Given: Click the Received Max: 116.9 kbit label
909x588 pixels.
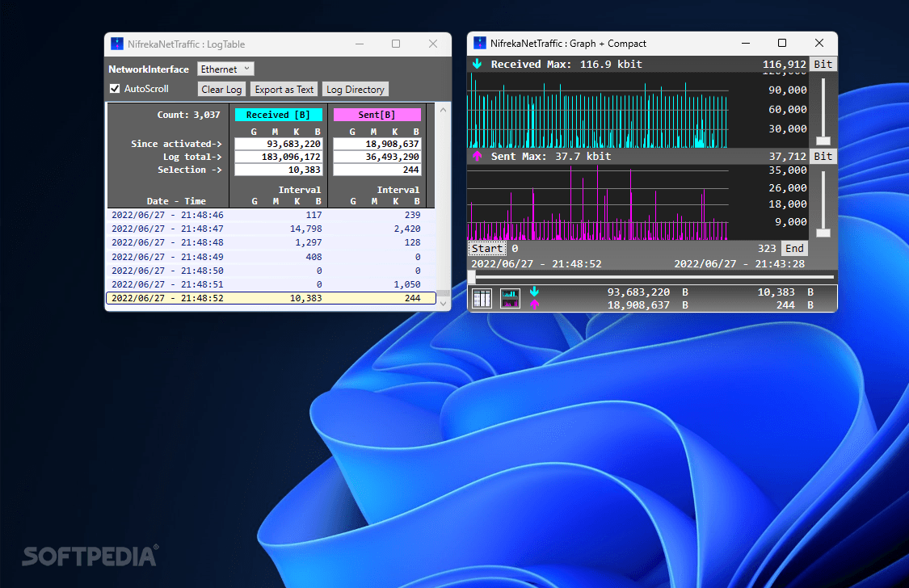Looking at the screenshot, I should 566,65.
